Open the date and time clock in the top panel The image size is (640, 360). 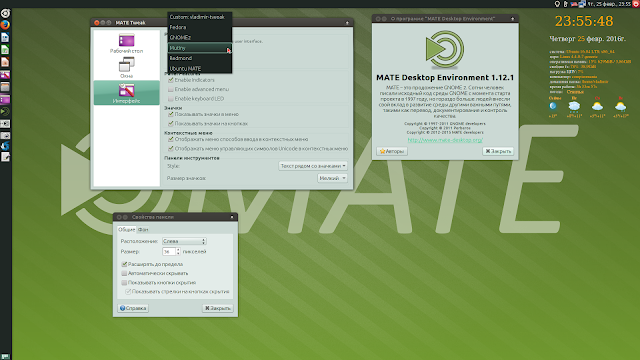tap(609, 4)
